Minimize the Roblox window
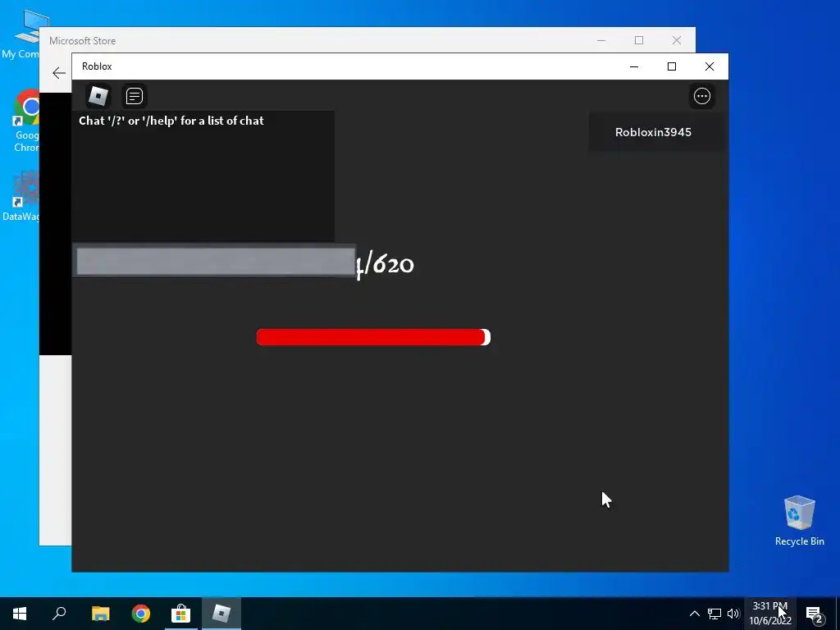This screenshot has width=840, height=630. [634, 66]
